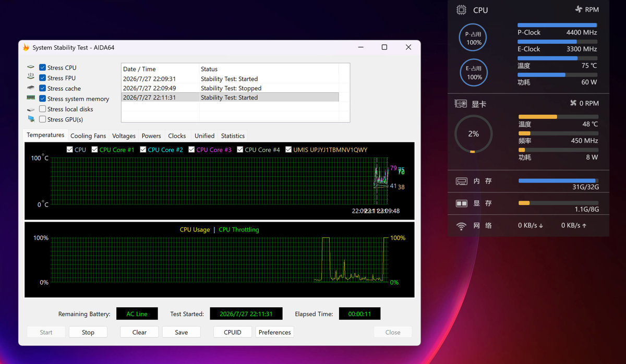
Task: Click the memory 31G/32G usage bar
Action: [x=558, y=181]
